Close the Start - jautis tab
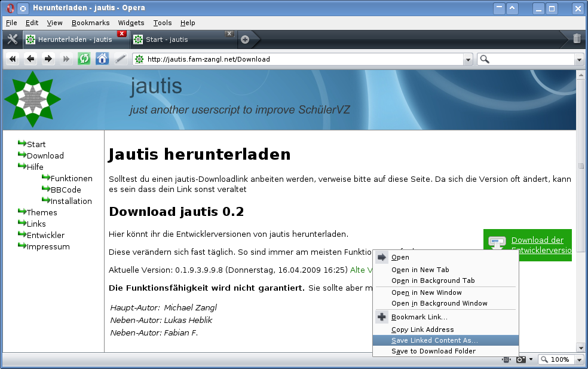 229,33
